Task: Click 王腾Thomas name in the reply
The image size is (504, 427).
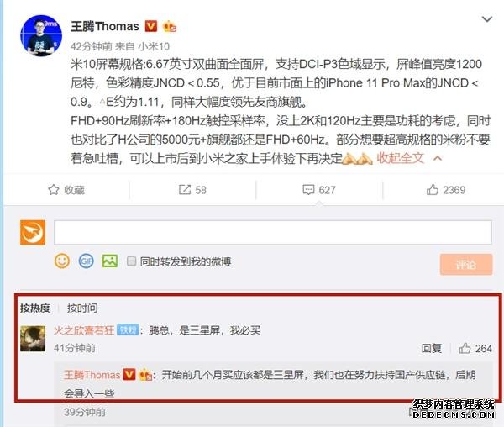Action: point(92,375)
